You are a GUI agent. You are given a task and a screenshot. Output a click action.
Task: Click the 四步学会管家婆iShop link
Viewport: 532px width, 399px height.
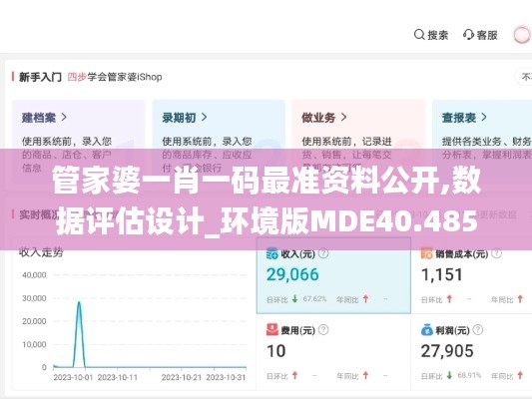(115, 77)
